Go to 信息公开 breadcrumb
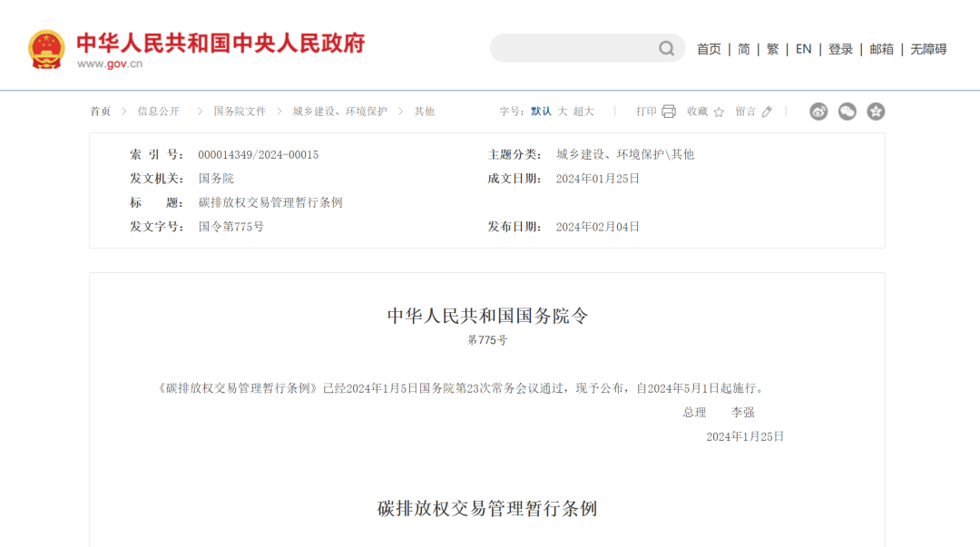 [158, 112]
